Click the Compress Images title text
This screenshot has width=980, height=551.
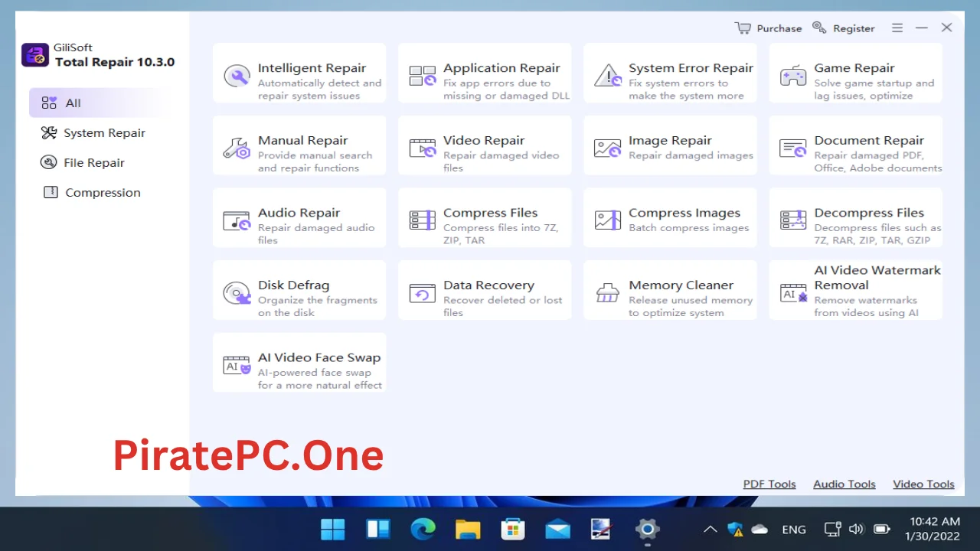tap(684, 213)
